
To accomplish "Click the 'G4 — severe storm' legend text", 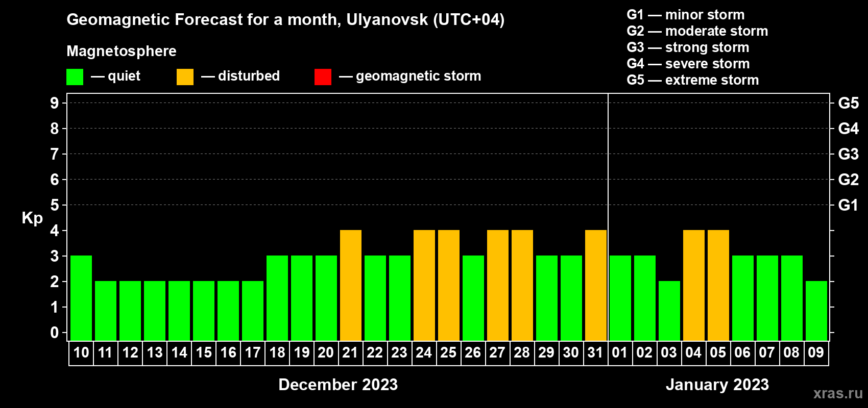I will (x=688, y=64).
